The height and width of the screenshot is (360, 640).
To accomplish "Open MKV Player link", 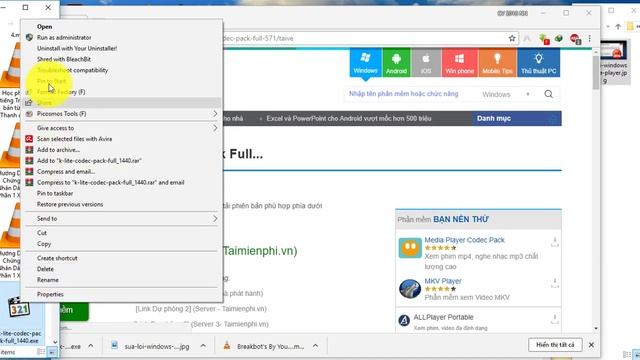I will click(x=443, y=281).
